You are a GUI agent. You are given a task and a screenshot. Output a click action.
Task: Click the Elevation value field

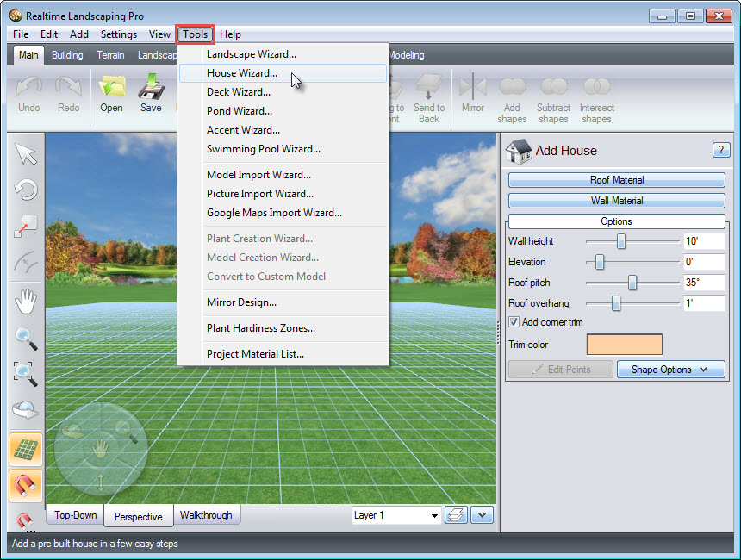tap(704, 262)
